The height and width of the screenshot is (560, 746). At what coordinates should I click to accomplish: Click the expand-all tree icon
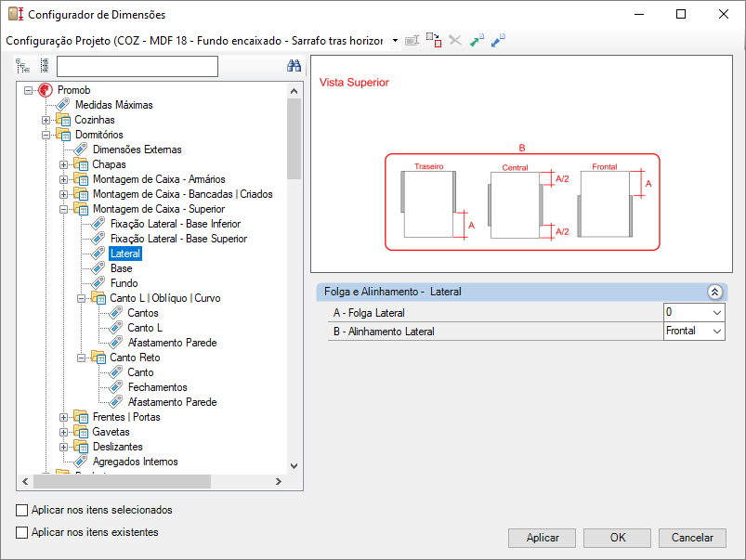click(23, 66)
